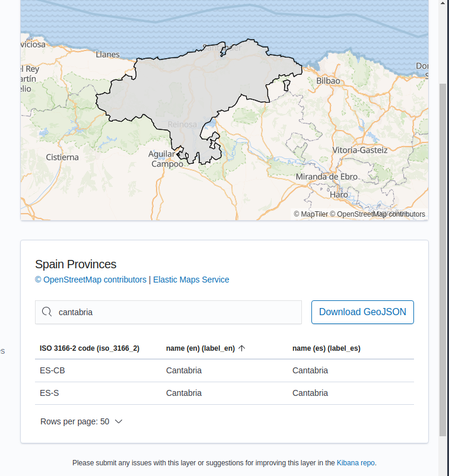Expand the rows-per-page selector showing 50

coord(81,421)
